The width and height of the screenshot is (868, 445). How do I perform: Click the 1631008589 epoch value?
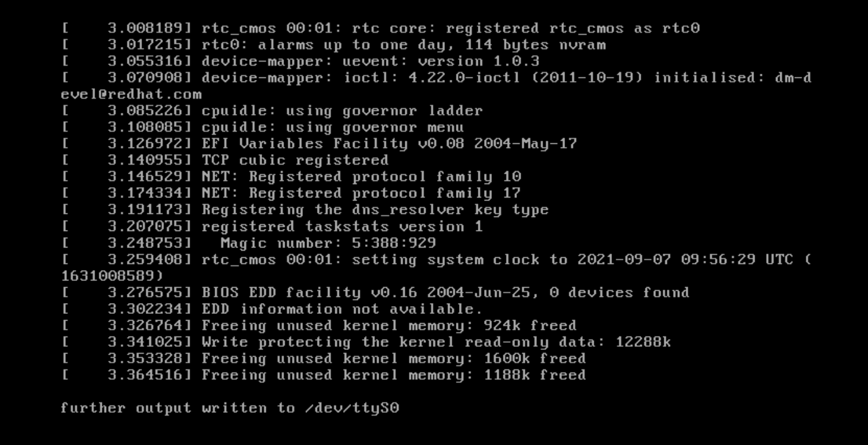coord(108,276)
